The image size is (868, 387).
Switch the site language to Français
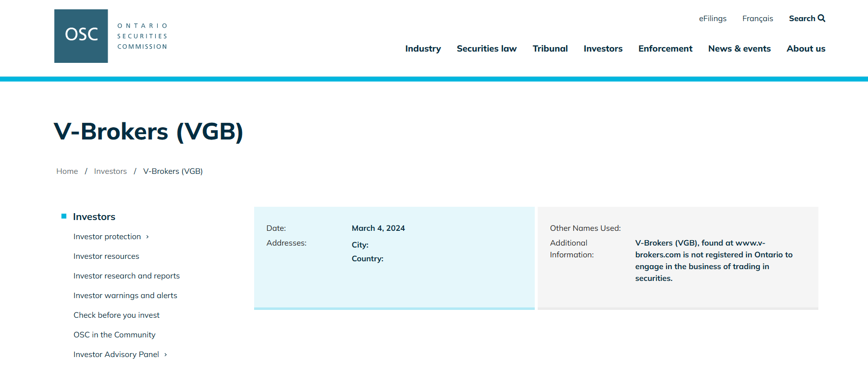coord(757,18)
